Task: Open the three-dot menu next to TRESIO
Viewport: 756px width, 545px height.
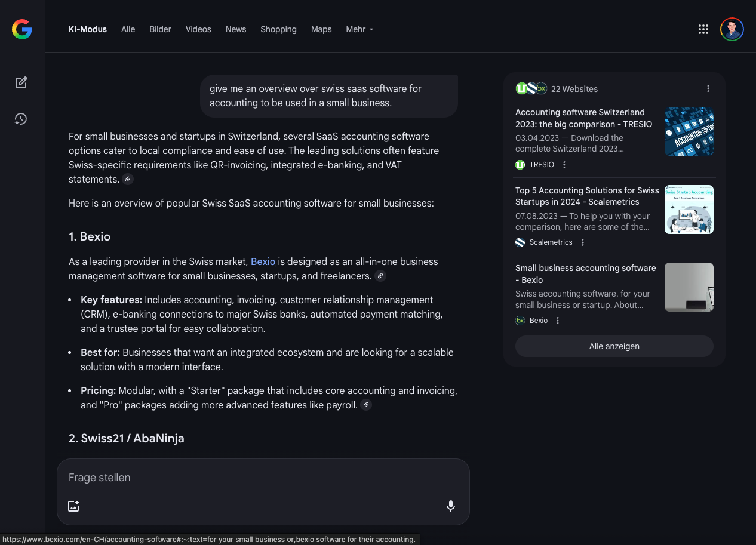Action: pos(564,165)
